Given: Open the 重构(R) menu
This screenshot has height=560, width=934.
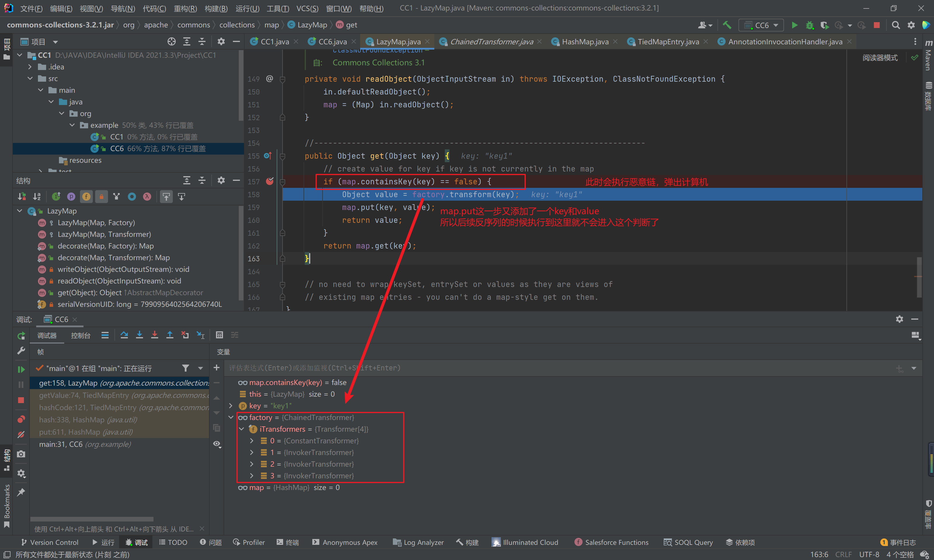Looking at the screenshot, I should click(185, 8).
